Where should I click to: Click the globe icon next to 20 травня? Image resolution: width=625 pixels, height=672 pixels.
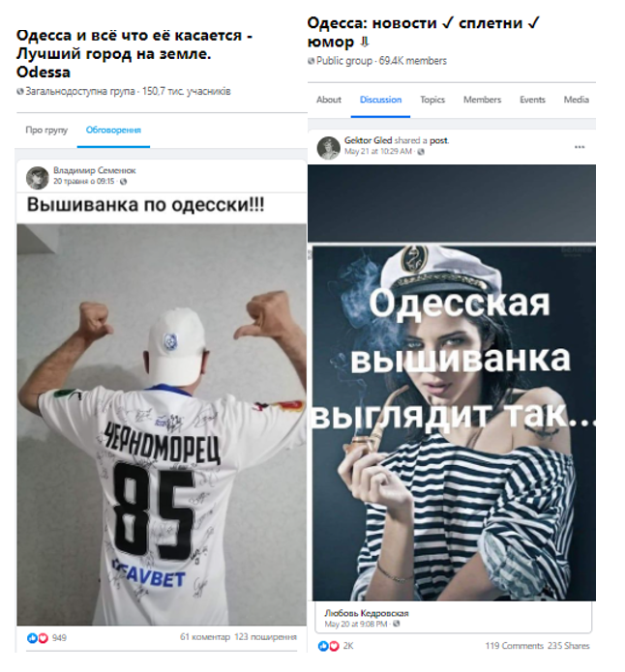click(124, 182)
